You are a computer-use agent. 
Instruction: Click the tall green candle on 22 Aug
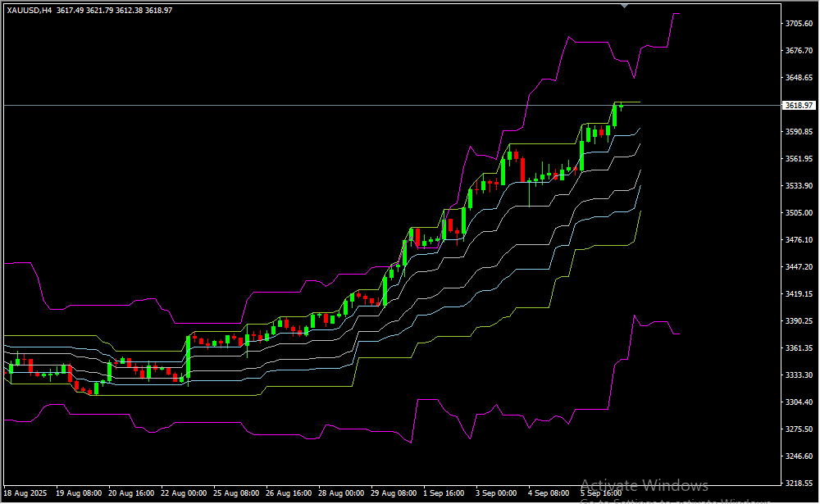tap(188, 356)
